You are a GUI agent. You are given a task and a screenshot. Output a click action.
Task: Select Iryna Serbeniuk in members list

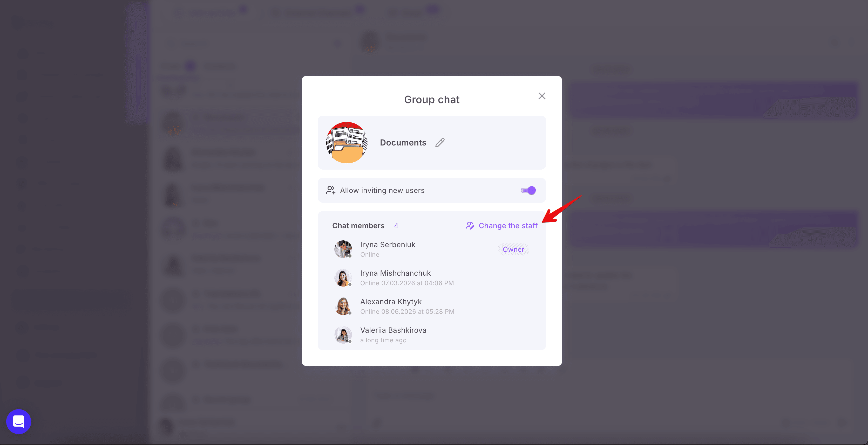388,245
